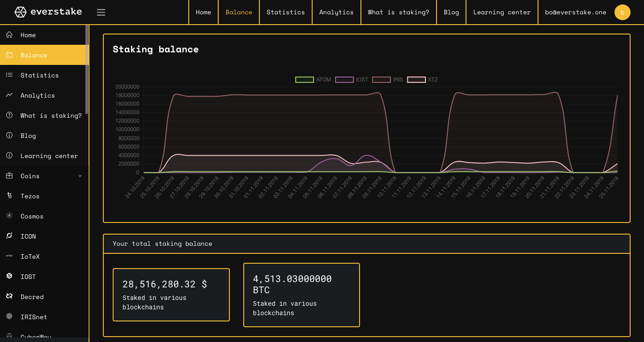Open Analytics in the top navigation
The width and height of the screenshot is (644, 342).
click(x=336, y=12)
